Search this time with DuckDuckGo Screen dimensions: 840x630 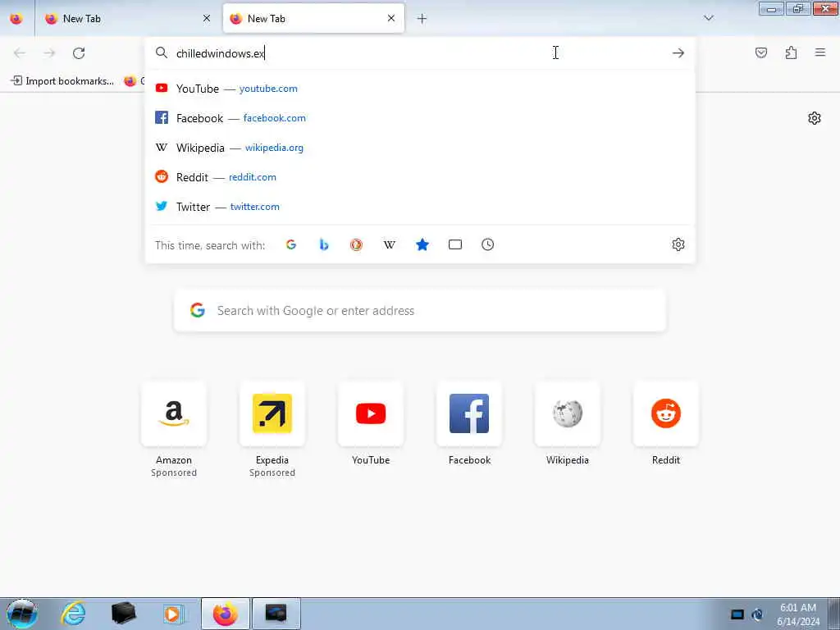[x=356, y=244]
